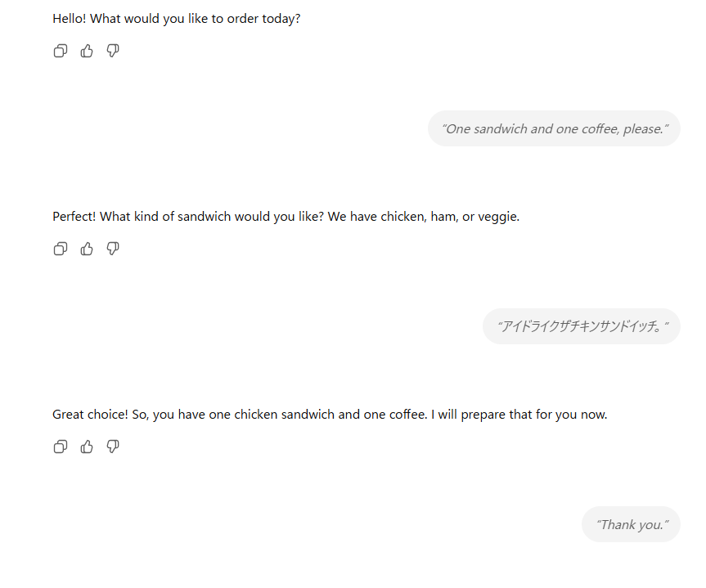Thumbs down the greeting order message
Viewport: 706px width, 588px height.
point(113,52)
